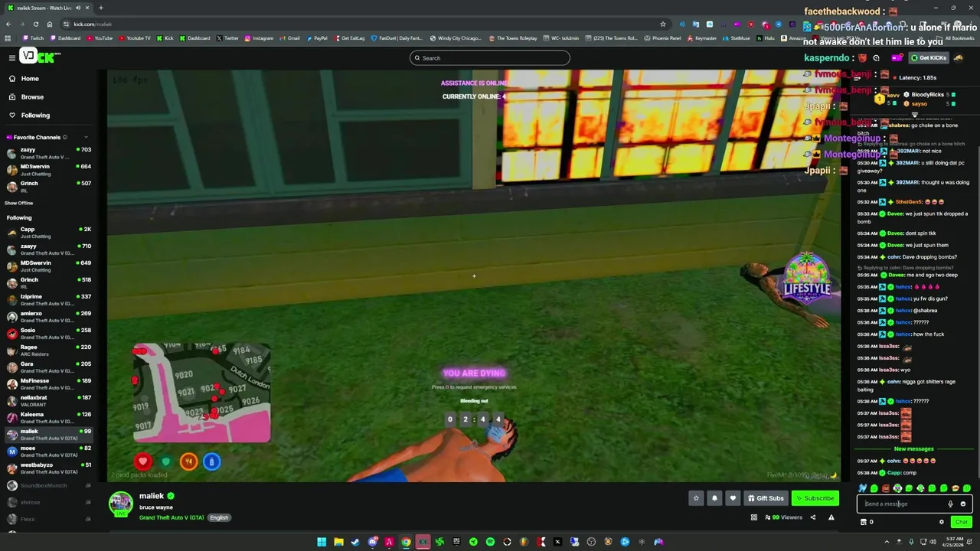Screen dimensions: 980x551
Task: Click the English language tag
Action: [219, 518]
